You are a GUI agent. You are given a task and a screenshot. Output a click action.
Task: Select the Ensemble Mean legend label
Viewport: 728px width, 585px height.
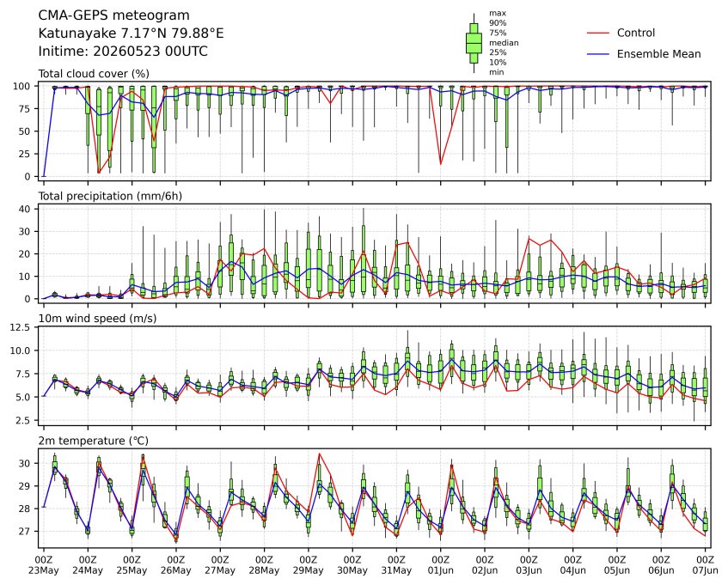[x=659, y=54]
